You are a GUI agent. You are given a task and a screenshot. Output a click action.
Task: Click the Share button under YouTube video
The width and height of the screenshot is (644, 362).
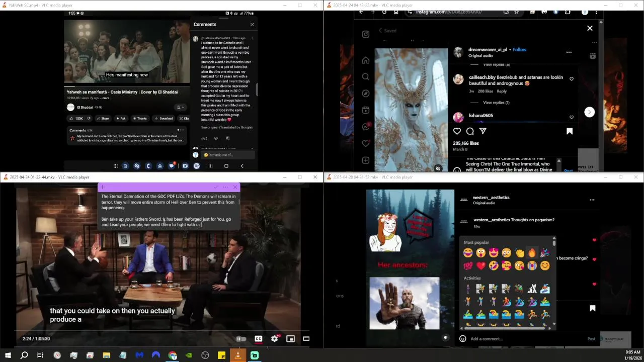pos(102,119)
